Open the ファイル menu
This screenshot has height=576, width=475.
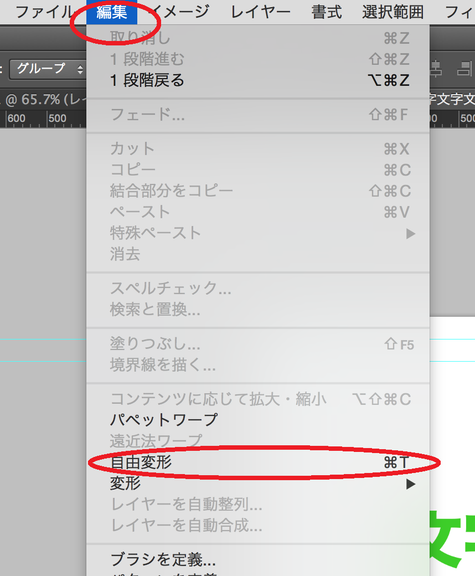[44, 12]
